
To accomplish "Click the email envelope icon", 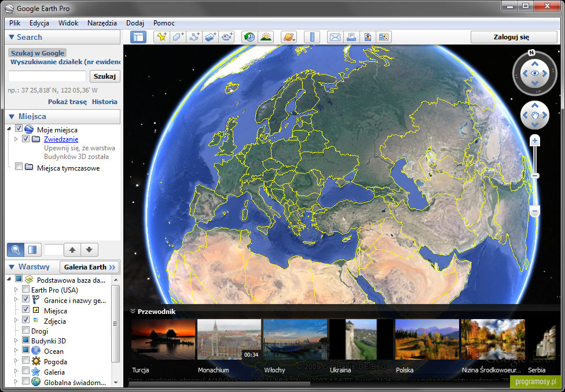I will [335, 37].
